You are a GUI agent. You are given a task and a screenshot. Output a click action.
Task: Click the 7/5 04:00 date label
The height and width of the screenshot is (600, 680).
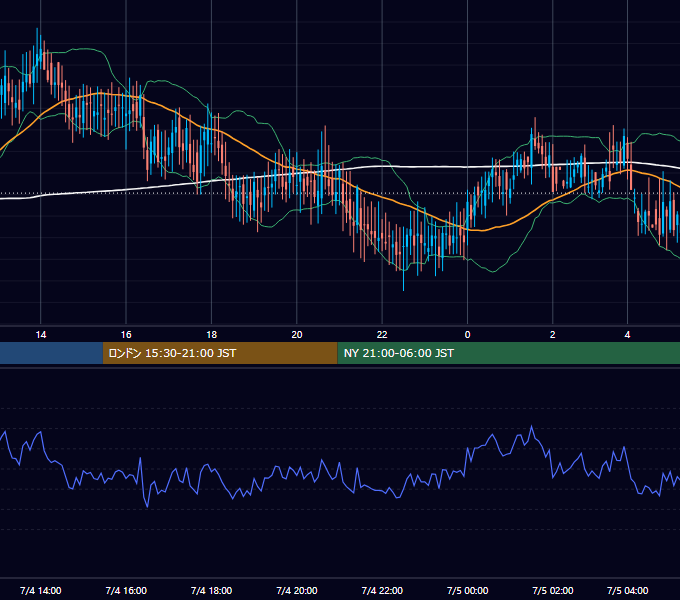[628, 590]
